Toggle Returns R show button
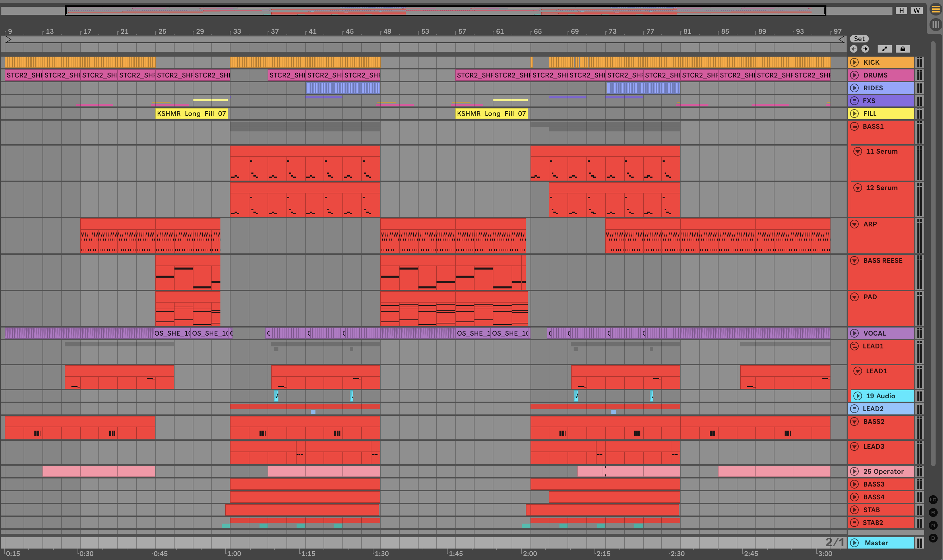The width and height of the screenshot is (943, 560). pos(933,512)
